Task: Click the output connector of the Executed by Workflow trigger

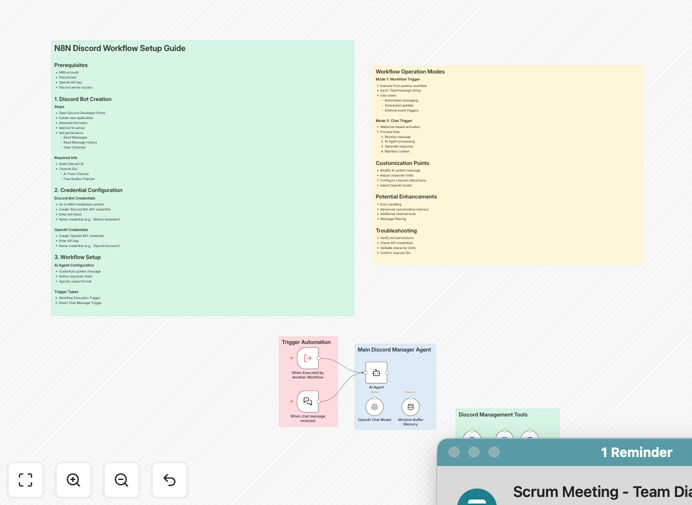Action: [319, 358]
